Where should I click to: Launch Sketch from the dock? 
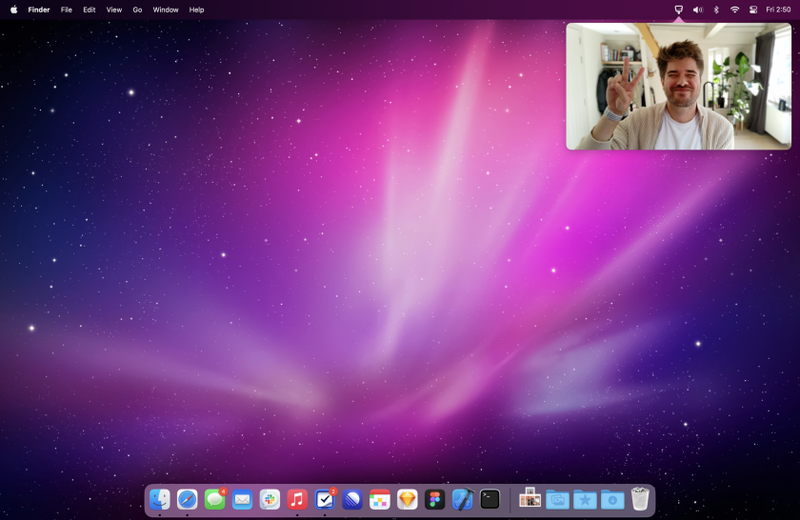coord(407,499)
